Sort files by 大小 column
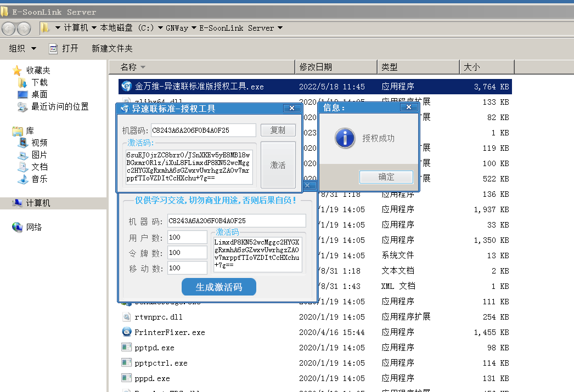The image size is (574, 392). (487, 67)
